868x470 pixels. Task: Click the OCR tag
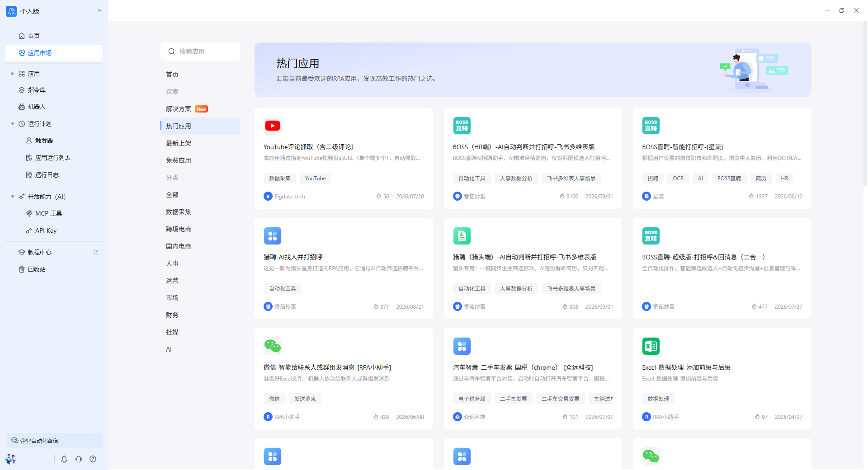pos(678,179)
